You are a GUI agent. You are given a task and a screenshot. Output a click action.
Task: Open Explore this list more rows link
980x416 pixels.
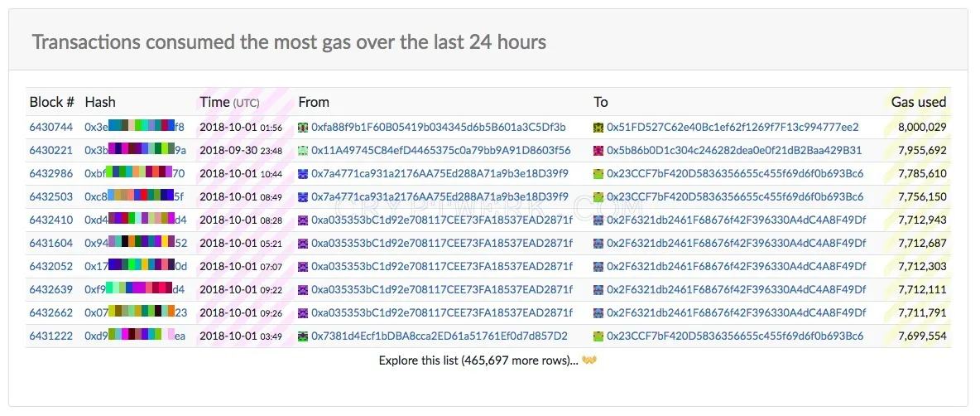pyautogui.click(x=478, y=360)
